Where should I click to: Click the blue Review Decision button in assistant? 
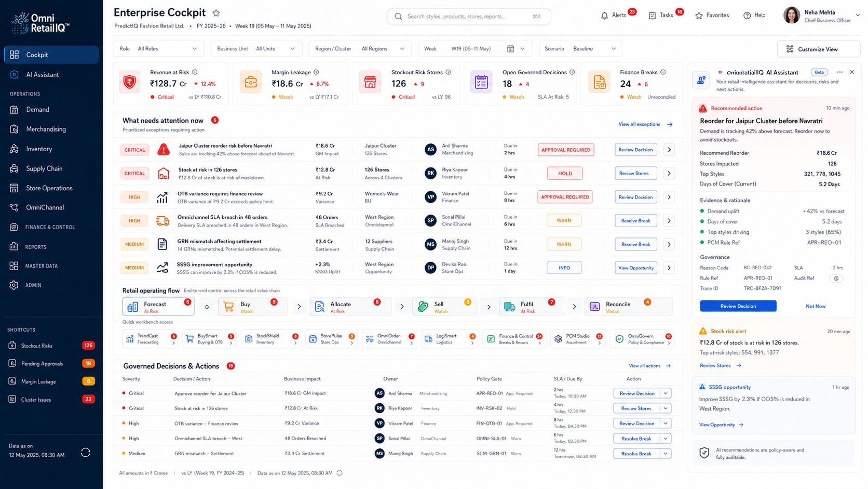pyautogui.click(x=738, y=306)
